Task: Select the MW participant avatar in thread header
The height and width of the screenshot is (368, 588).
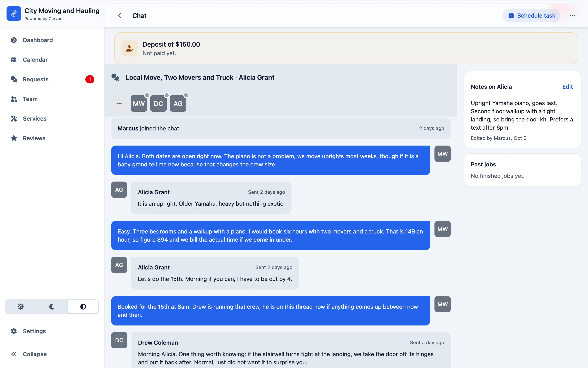Action: tap(139, 103)
